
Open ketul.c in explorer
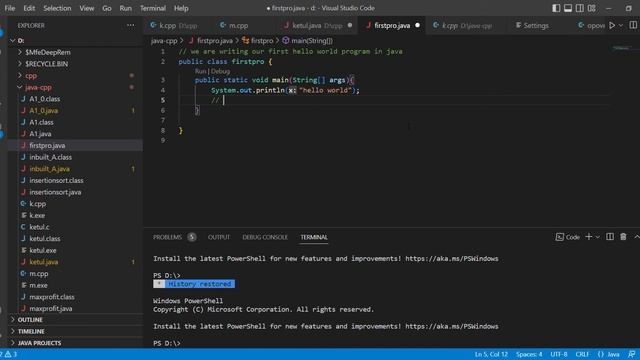tap(75, 227)
